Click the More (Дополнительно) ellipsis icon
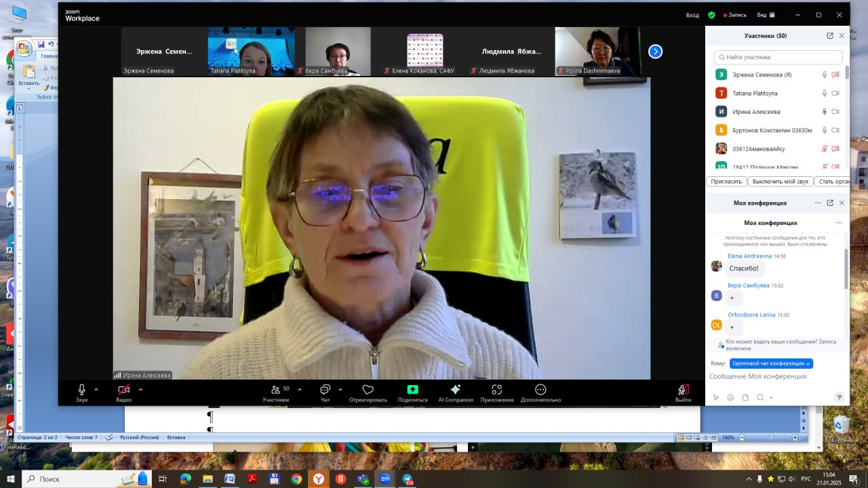 point(540,390)
